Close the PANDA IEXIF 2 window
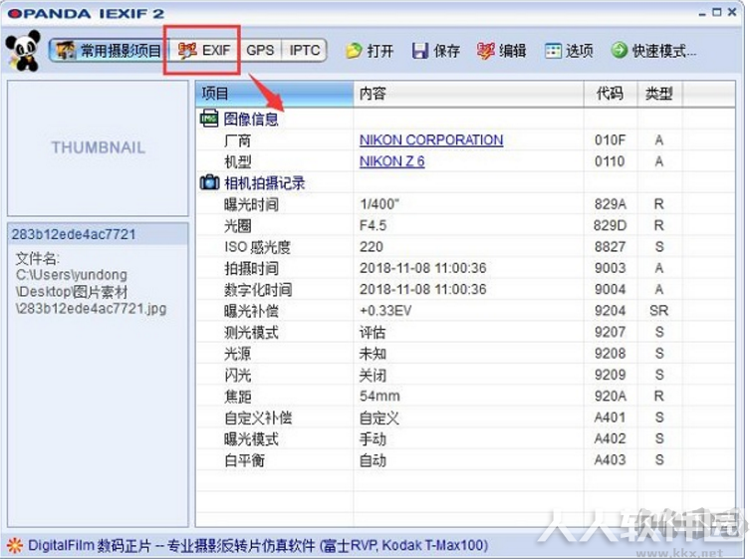Screen dimensions: 750x560 click(x=732, y=12)
